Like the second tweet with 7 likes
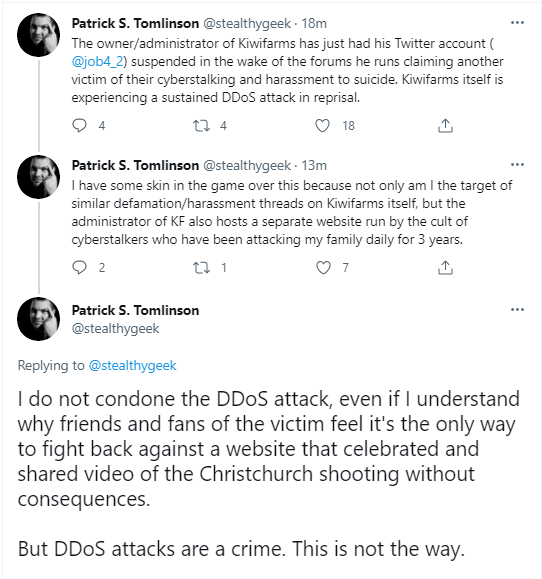The width and height of the screenshot is (542, 579). (x=323, y=268)
